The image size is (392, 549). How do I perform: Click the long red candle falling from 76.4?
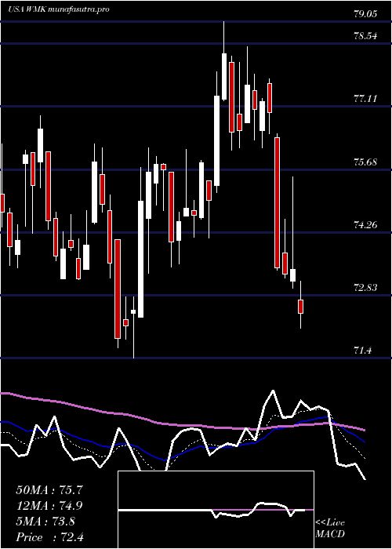pos(278,202)
